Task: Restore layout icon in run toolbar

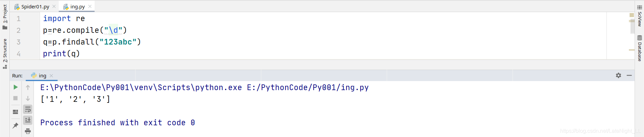Action: (x=15, y=112)
